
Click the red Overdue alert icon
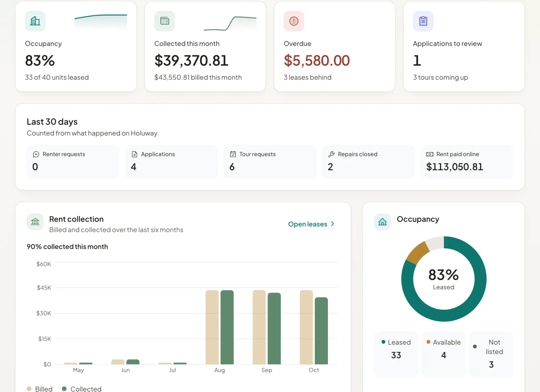tap(294, 21)
